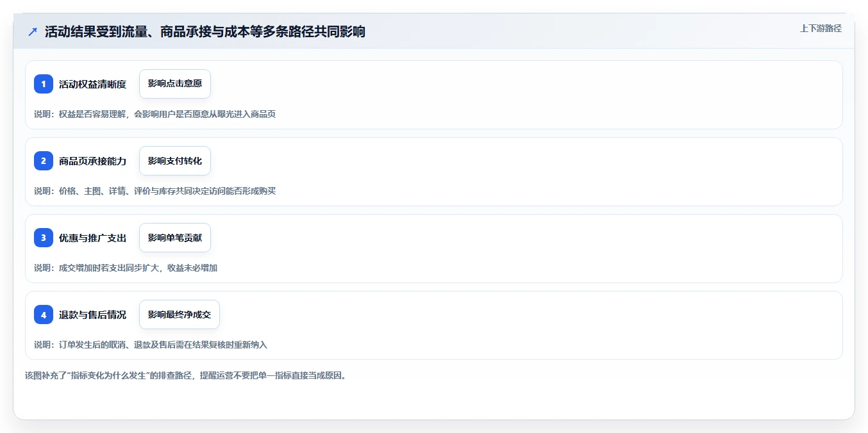Viewport: 868px width, 433px height.
Task: Click the footer note starting 该图补充了
Action: coord(187,375)
